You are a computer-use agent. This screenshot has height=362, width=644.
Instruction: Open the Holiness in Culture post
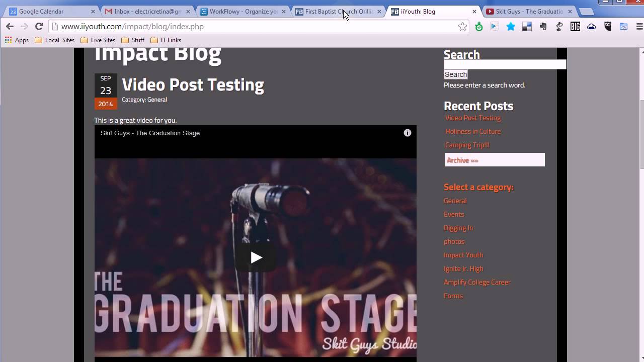[x=473, y=131]
